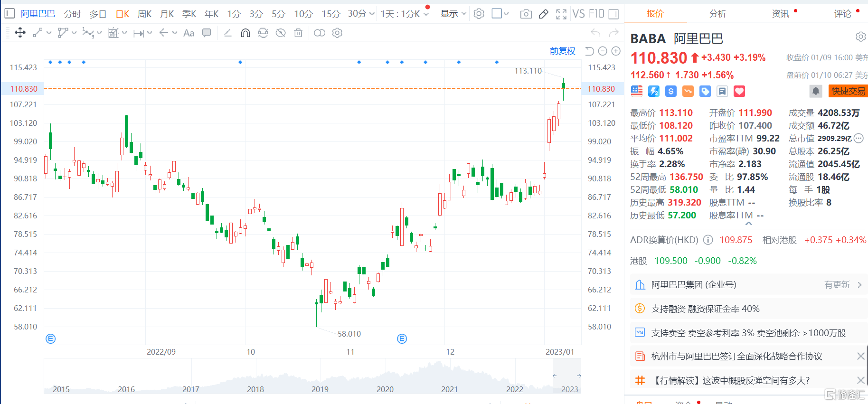Switch to the 资讯 news tab
The image size is (868, 404).
tap(781, 14)
